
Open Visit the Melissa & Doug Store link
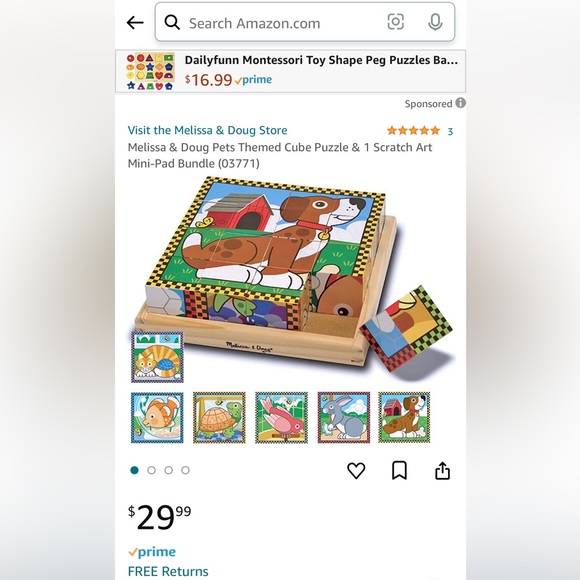(x=208, y=130)
